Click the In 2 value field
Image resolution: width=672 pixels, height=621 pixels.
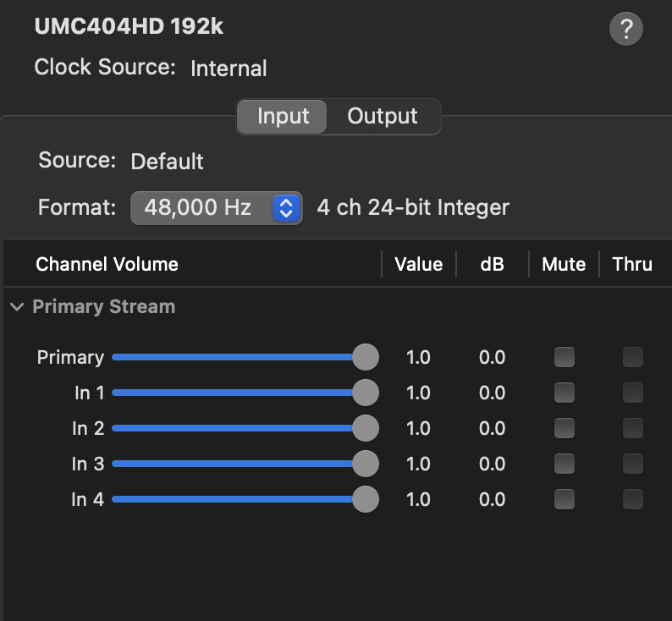[418, 428]
